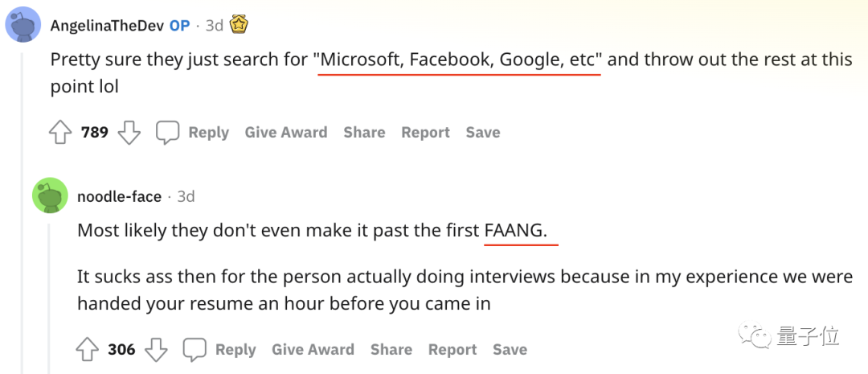Share noodle-face's comment
The height and width of the screenshot is (374, 868).
[391, 349]
